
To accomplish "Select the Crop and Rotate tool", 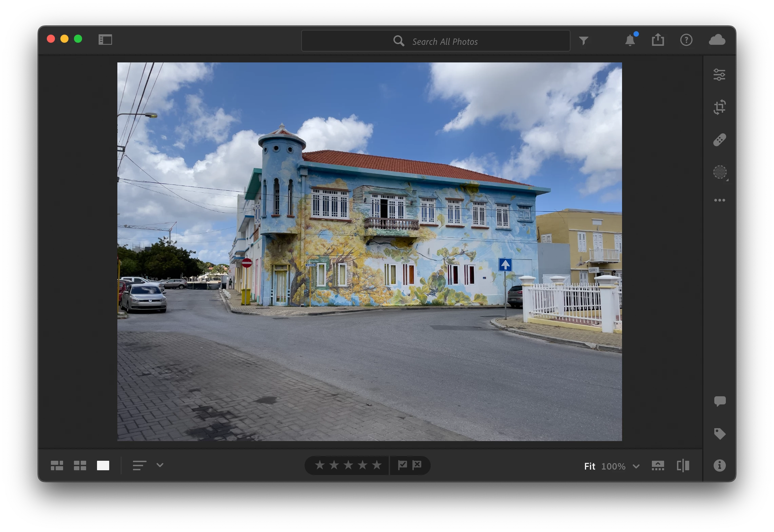I will [719, 107].
